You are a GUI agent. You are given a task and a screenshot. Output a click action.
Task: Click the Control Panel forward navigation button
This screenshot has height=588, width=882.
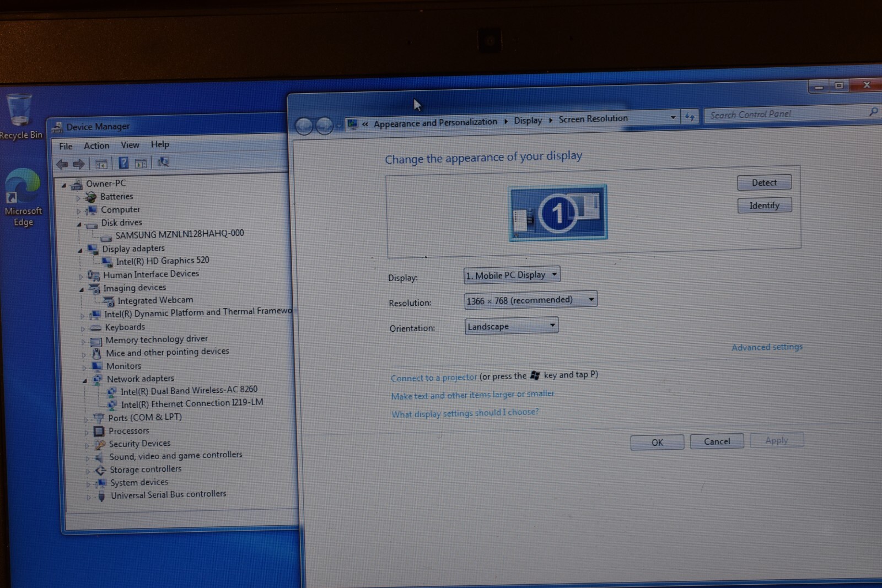pyautogui.click(x=324, y=126)
